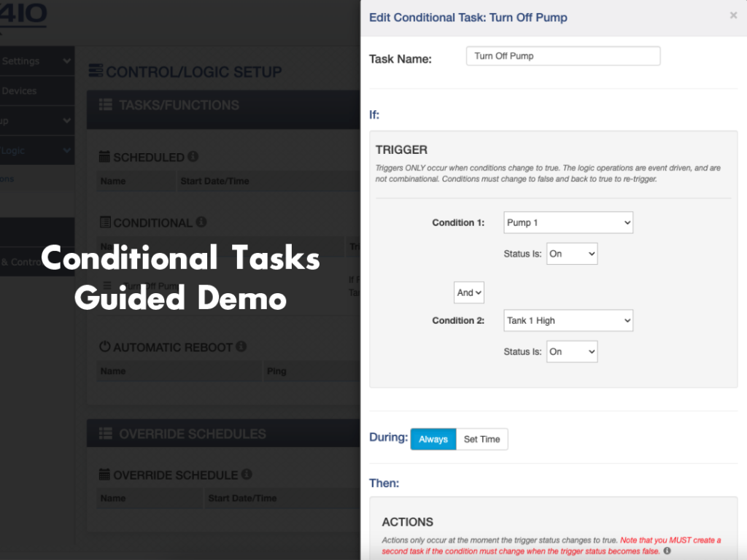The width and height of the screenshot is (747, 560).
Task: Open the And logic operator dropdown
Action: [x=469, y=292]
